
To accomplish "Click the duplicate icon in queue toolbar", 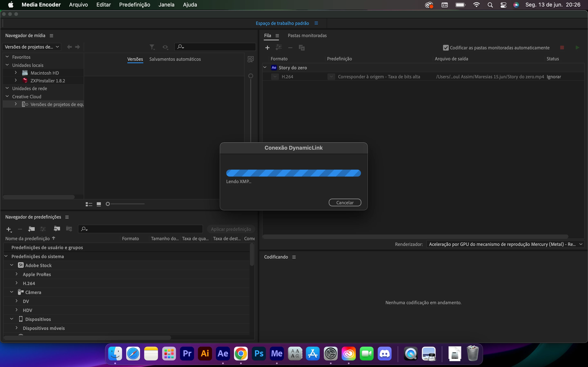I will (x=302, y=48).
